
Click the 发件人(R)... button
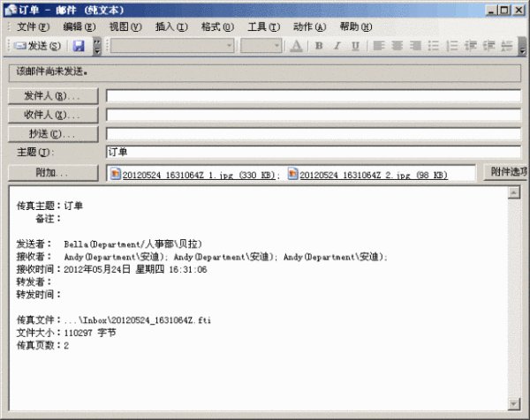[53, 96]
